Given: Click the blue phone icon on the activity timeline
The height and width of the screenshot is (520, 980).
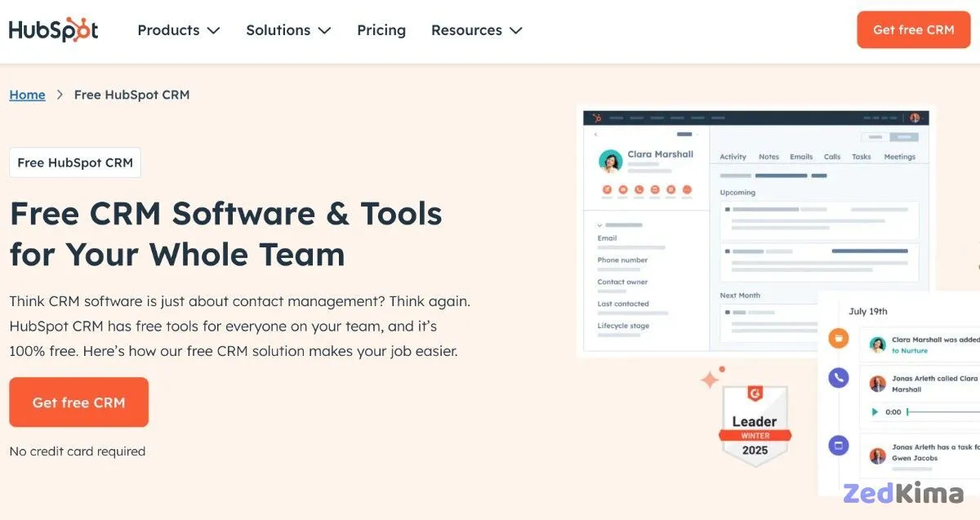Looking at the screenshot, I should pos(837,377).
